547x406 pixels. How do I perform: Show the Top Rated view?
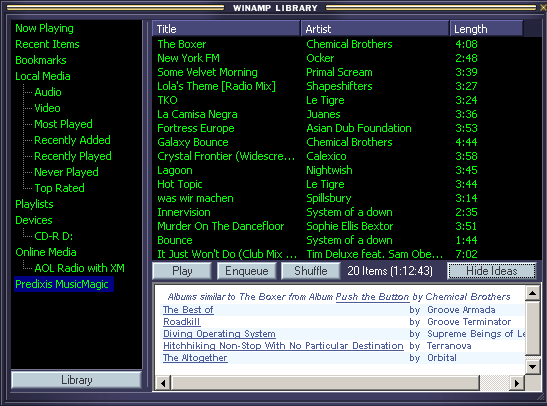pyautogui.click(x=59, y=188)
